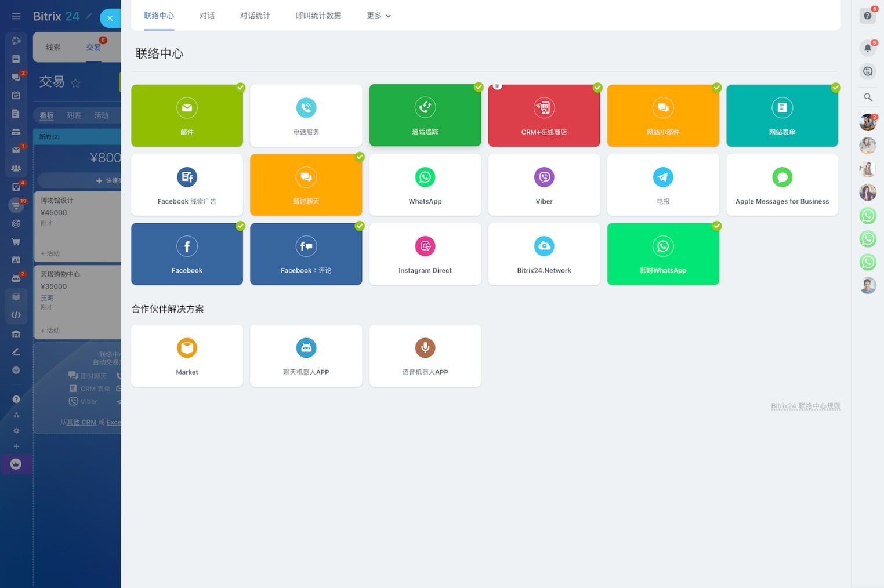Switch to the 联络中心 tab
The width and height of the screenshot is (884, 588).
159,16
